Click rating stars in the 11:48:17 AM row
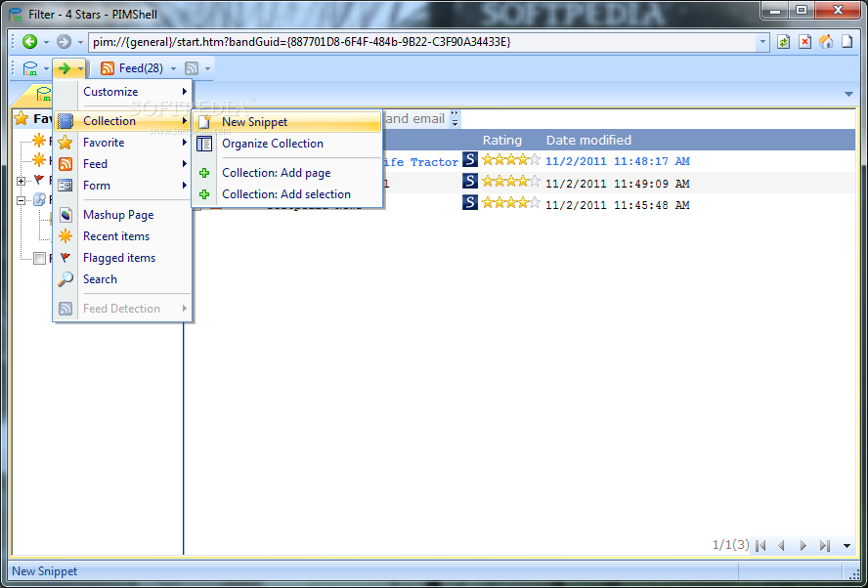Viewport: 868px width, 588px height. [511, 160]
